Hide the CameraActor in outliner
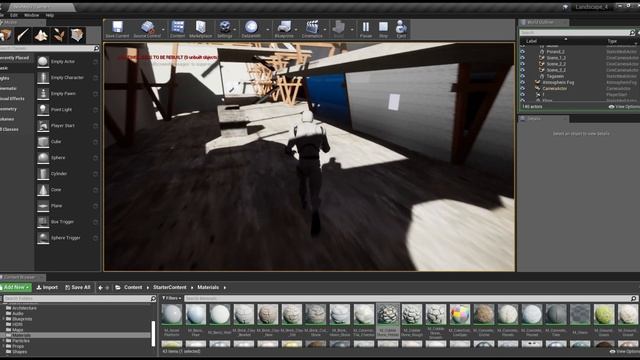The image size is (640, 360). tap(522, 89)
